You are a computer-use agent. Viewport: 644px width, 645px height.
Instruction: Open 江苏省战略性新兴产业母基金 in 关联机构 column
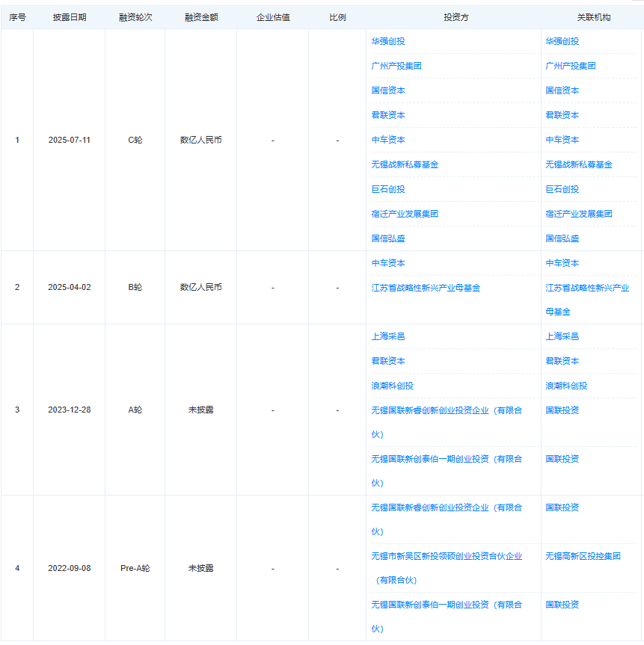[x=587, y=300]
